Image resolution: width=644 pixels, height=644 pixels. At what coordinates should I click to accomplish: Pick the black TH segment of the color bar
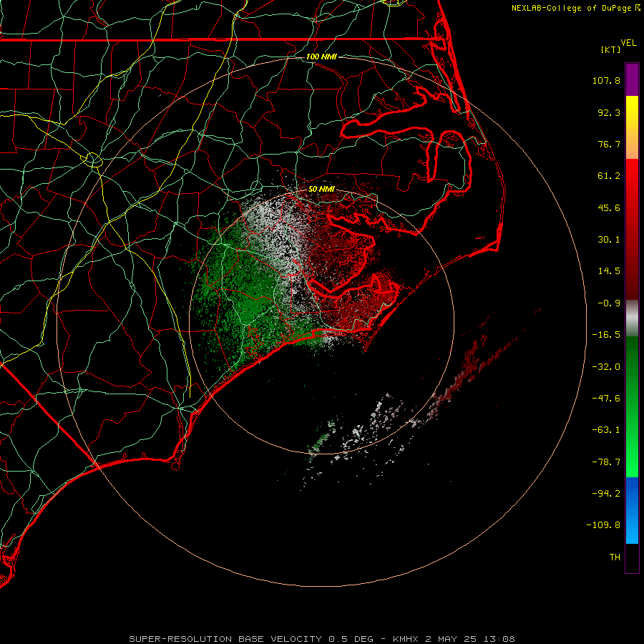tap(632, 557)
